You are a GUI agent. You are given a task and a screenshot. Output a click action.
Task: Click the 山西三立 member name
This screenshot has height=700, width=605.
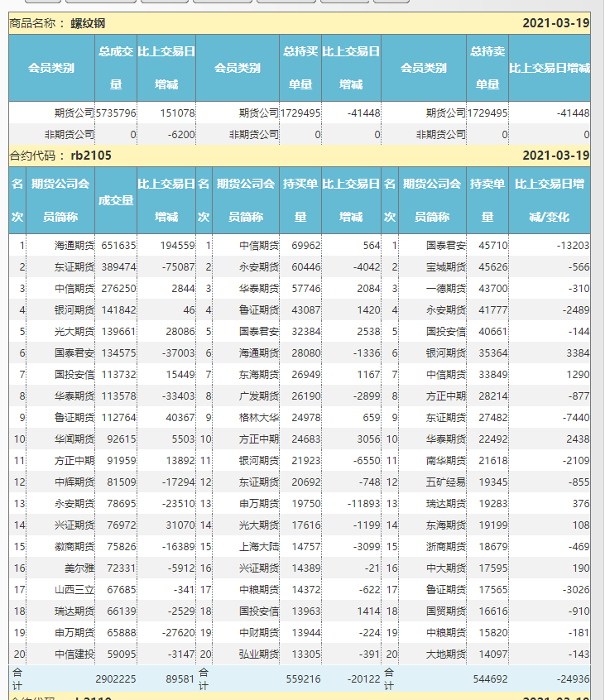pos(74,591)
